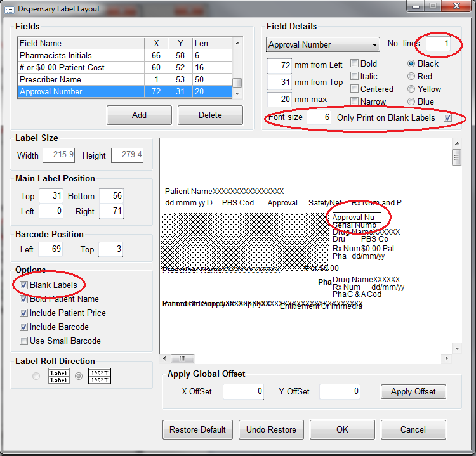Disable Include Barcode option
This screenshot has height=456, width=476.
tap(24, 327)
